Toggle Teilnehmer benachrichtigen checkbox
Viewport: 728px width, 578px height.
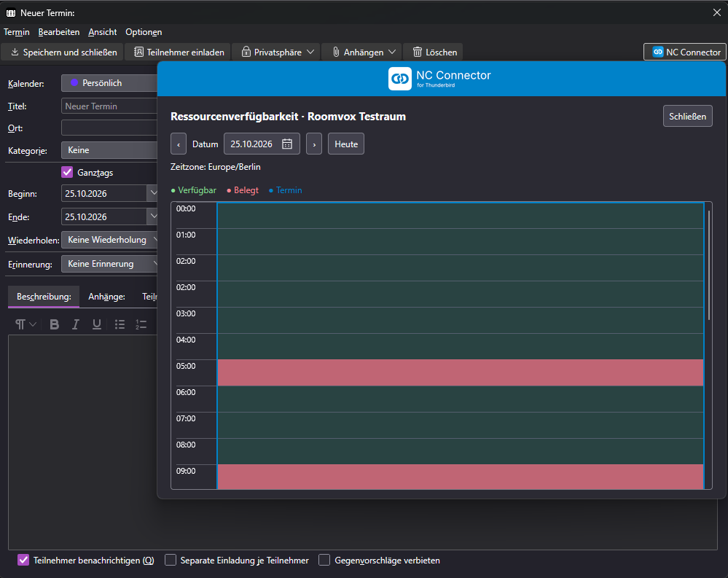[23, 560]
